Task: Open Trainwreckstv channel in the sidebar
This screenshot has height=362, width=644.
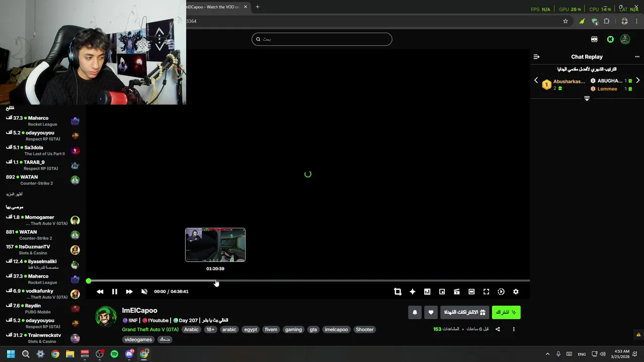Action: 43,338
